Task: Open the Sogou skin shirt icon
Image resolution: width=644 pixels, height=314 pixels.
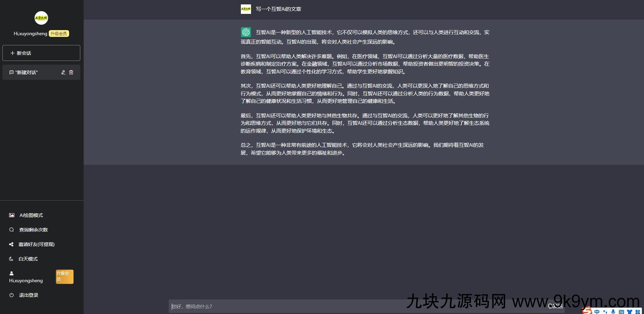Action: pyautogui.click(x=629, y=311)
